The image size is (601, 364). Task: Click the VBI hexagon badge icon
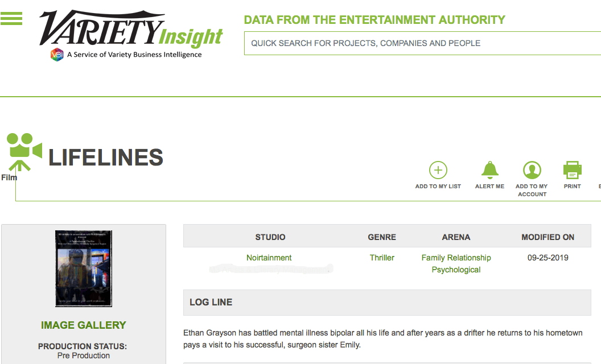click(x=57, y=55)
